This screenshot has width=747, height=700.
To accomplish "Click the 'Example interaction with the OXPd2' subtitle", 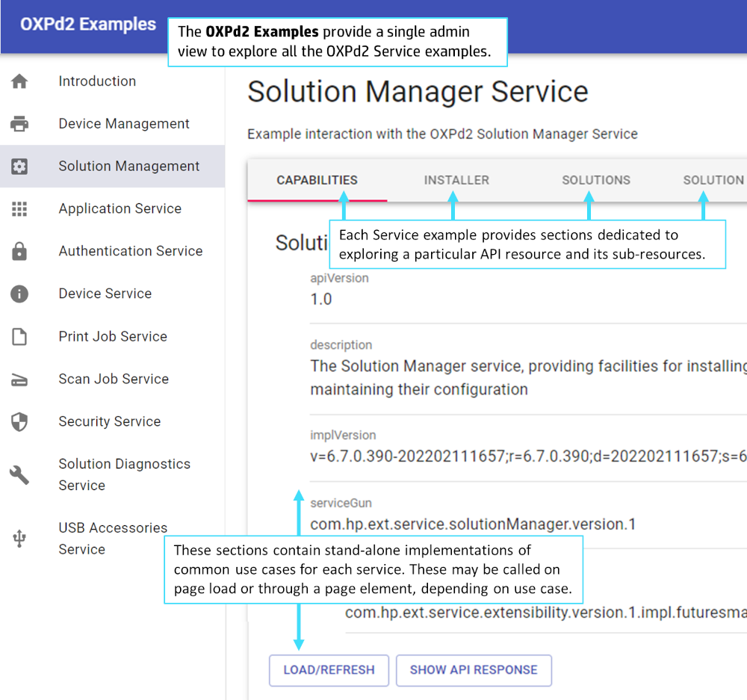I will coord(442,134).
